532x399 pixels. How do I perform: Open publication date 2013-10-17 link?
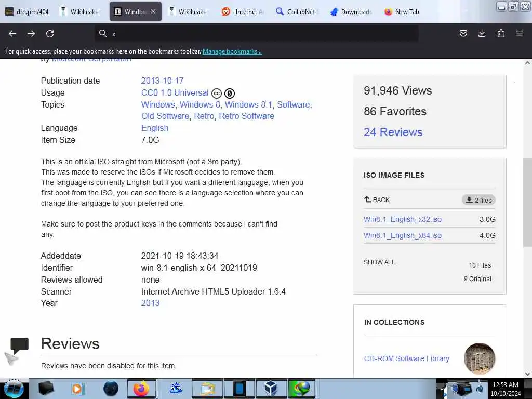click(162, 81)
